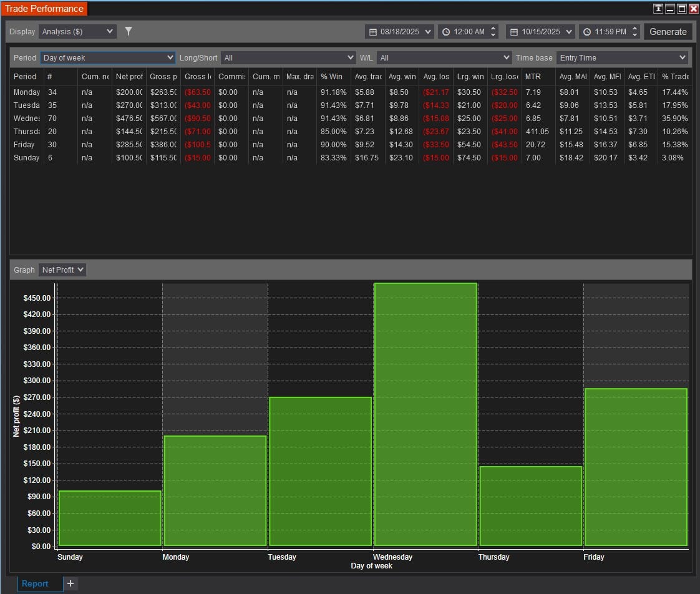Open the Display Analysis ($) dropdown

pyautogui.click(x=77, y=31)
